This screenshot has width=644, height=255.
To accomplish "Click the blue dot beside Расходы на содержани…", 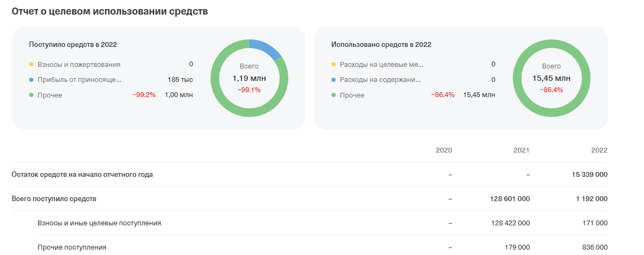I will [x=333, y=80].
